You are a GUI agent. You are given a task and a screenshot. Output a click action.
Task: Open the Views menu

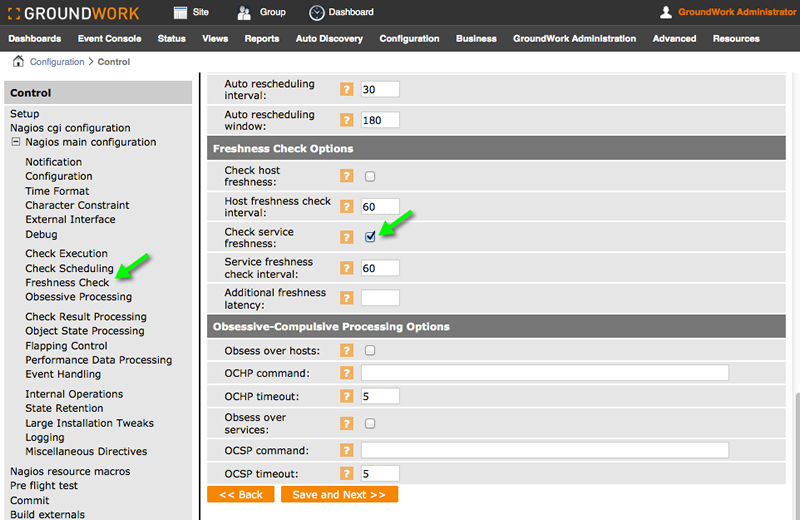click(215, 39)
